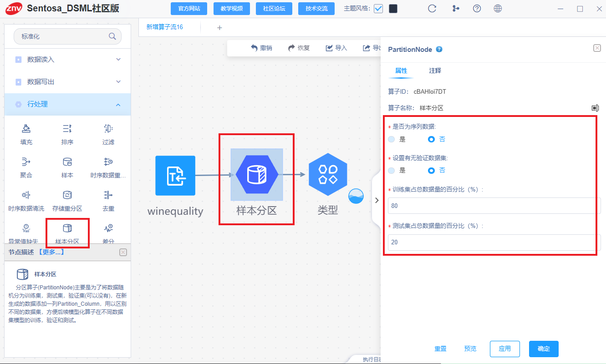This screenshot has width=606, height=364.
Task: Select the 时序数据重... operator icon
Action: tap(108, 162)
